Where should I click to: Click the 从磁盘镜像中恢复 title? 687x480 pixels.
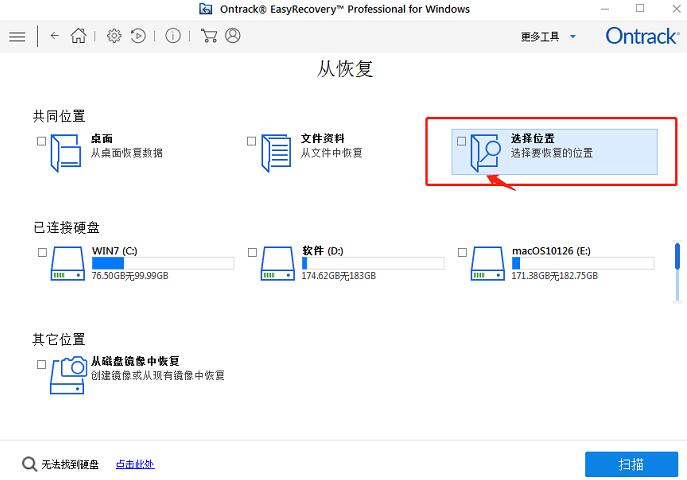[135, 361]
